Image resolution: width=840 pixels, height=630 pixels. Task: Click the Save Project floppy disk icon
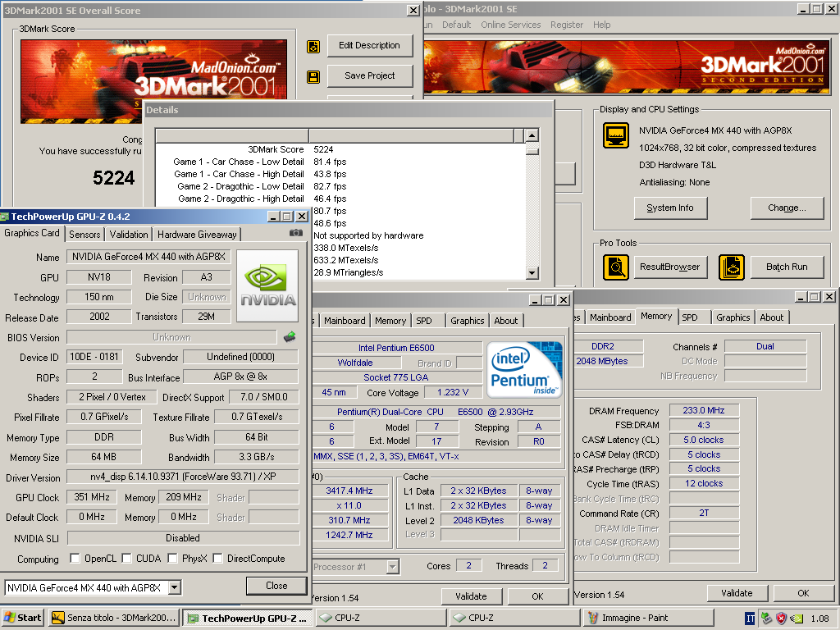point(313,76)
